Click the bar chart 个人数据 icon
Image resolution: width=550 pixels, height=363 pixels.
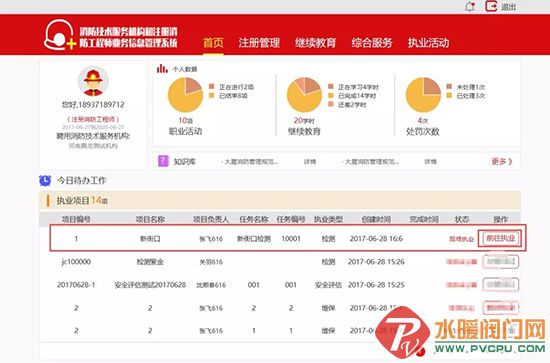pyautogui.click(x=162, y=68)
